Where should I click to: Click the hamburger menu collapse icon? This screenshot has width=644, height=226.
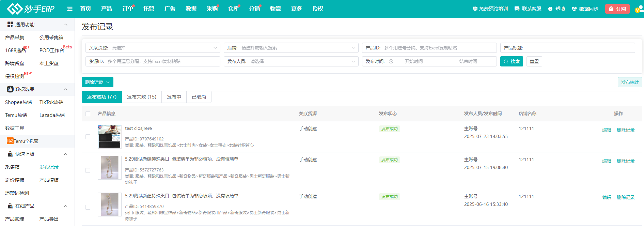pos(70,9)
